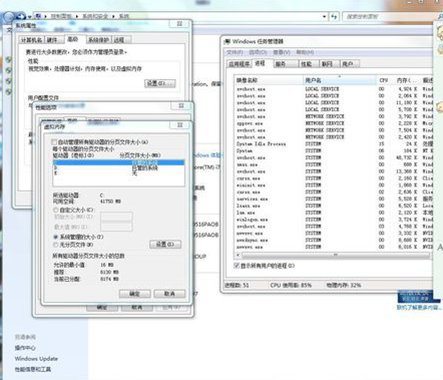The height and width of the screenshot is (380, 443).
Task: Select the wininit.exe process row
Action: coord(333,185)
